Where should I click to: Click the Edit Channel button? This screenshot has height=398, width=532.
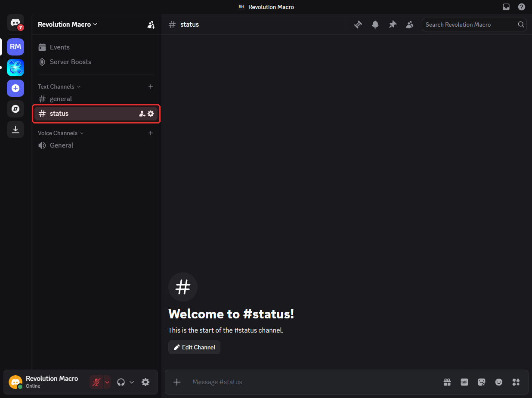[194, 347]
